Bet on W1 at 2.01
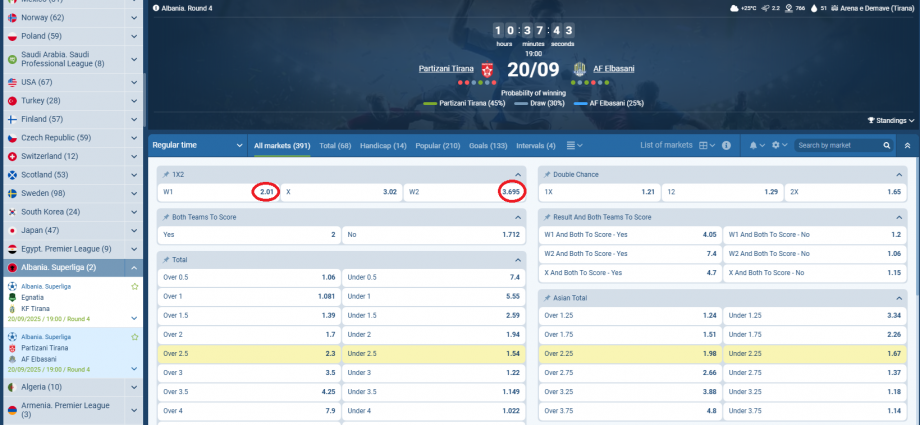The width and height of the screenshot is (920, 425). pos(218,192)
